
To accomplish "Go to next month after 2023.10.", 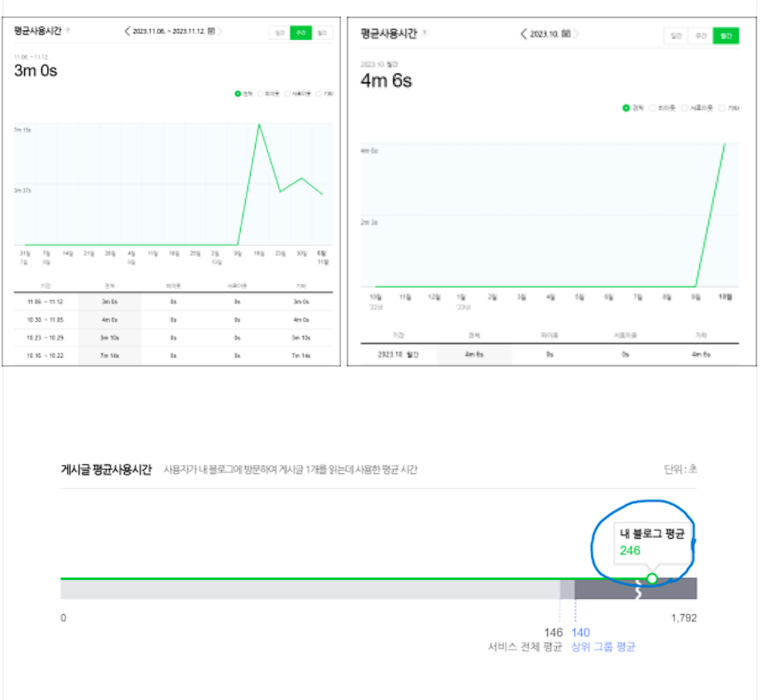I will click(x=576, y=34).
